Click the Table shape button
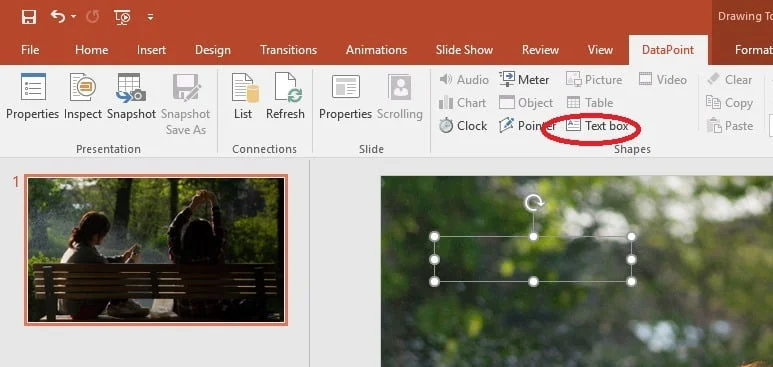The width and height of the screenshot is (773, 367). tap(590, 103)
